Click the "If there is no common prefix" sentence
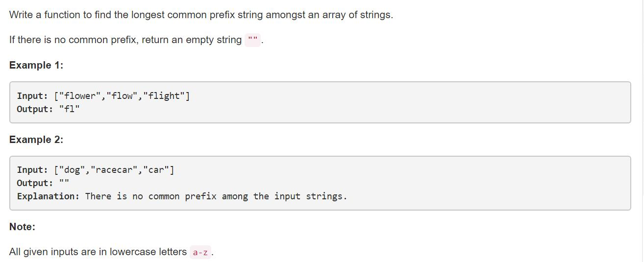 coord(125,40)
